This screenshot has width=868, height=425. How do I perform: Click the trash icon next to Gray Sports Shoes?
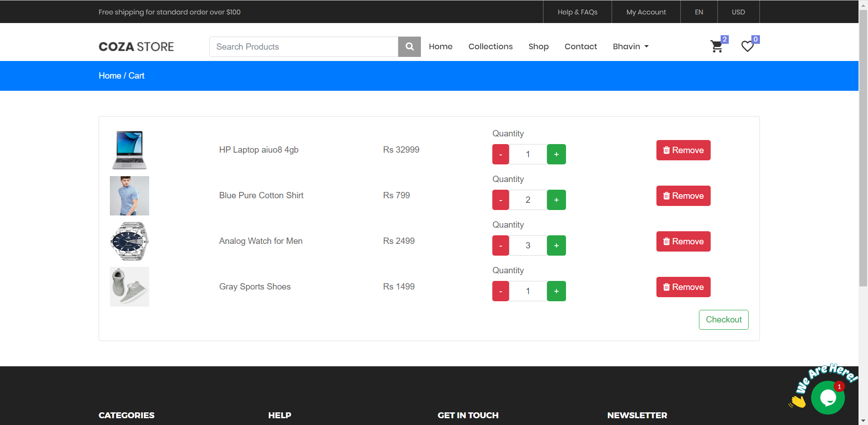666,287
